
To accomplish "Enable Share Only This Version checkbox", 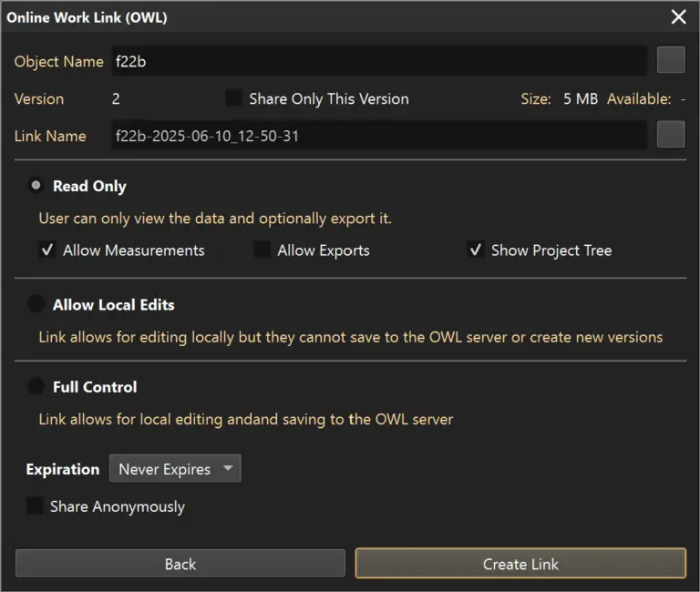I will tap(234, 98).
